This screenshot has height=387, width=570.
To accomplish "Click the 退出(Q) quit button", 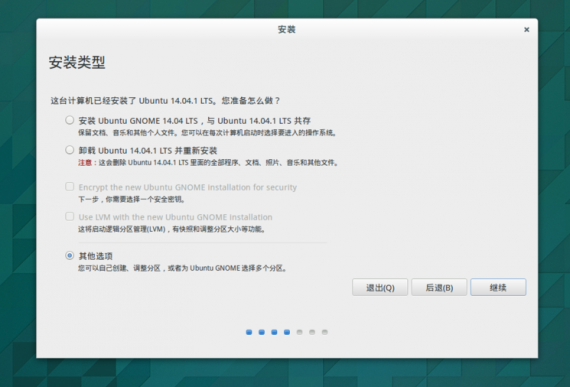I will tap(380, 287).
